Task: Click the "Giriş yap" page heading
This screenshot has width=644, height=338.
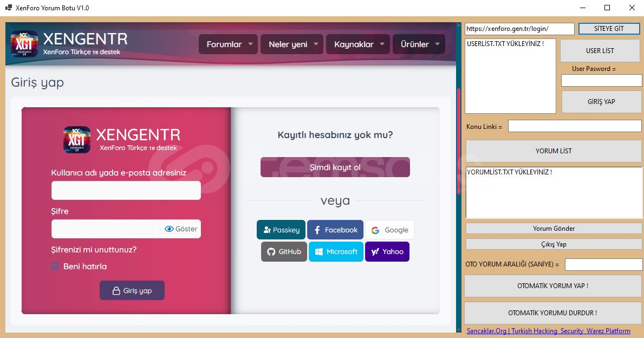Action: 37,82
